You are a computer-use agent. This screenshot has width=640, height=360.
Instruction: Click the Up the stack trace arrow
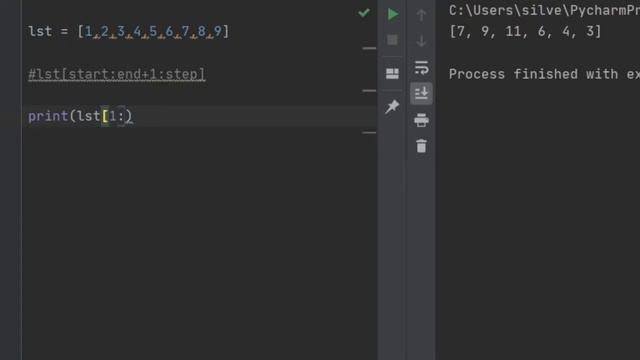coord(421,15)
